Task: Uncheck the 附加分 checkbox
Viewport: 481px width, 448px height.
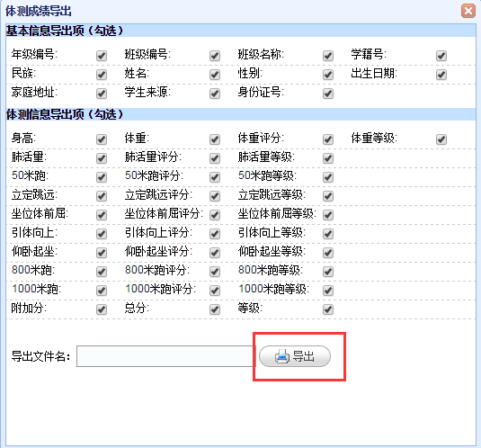Action: pos(102,309)
